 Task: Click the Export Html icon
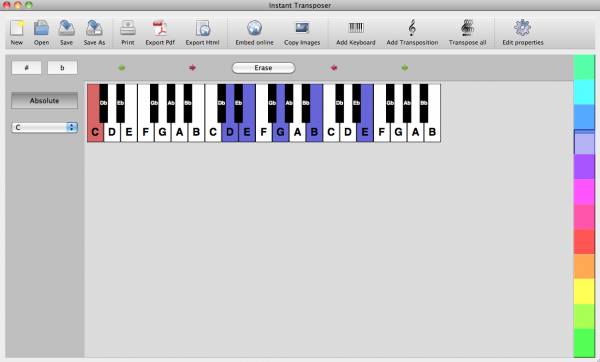[x=202, y=28]
